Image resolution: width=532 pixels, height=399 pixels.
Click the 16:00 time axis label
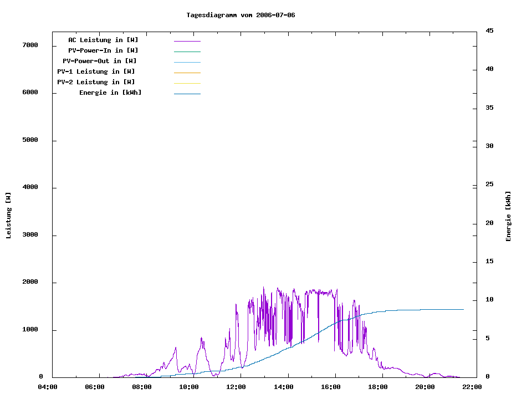point(331,387)
